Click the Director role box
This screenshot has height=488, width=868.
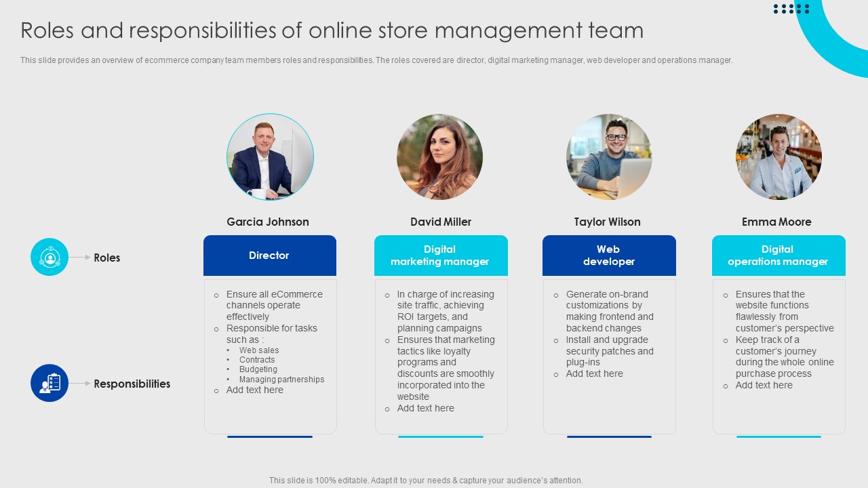[x=270, y=256]
